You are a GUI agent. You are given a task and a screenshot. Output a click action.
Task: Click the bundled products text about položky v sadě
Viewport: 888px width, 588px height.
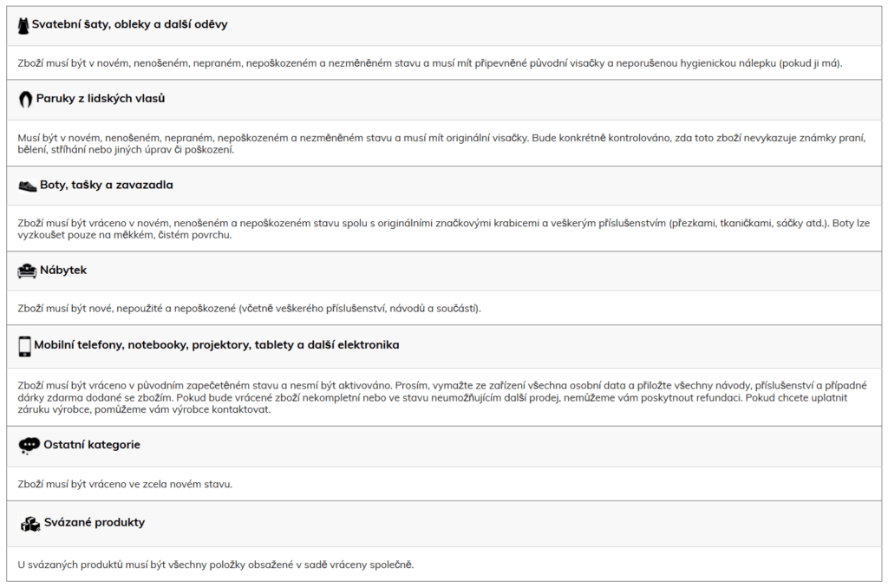(216, 565)
